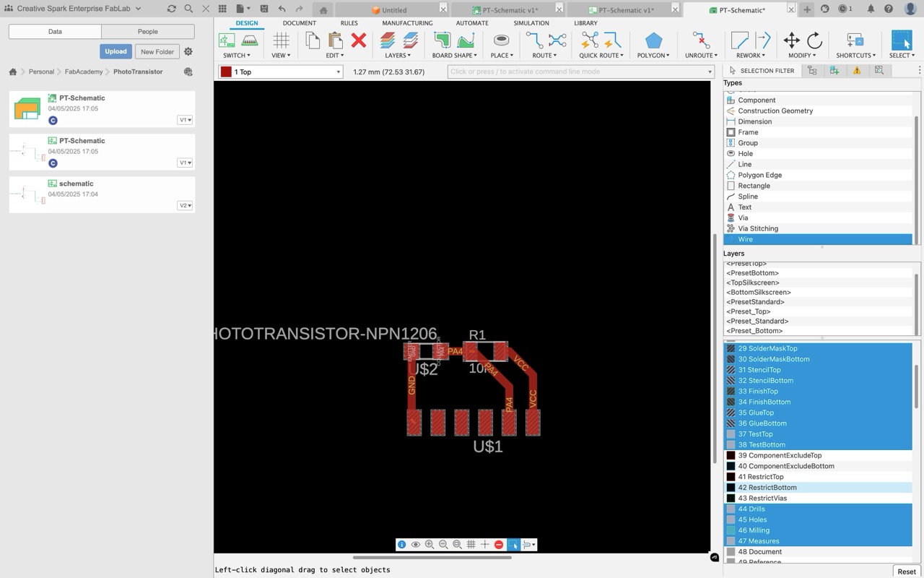924x578 pixels.
Task: Click the New Folder button
Action: click(x=157, y=51)
